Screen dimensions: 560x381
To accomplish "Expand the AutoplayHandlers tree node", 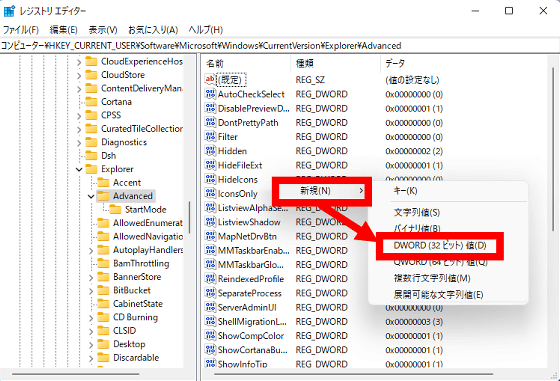I will pyautogui.click(x=91, y=251).
